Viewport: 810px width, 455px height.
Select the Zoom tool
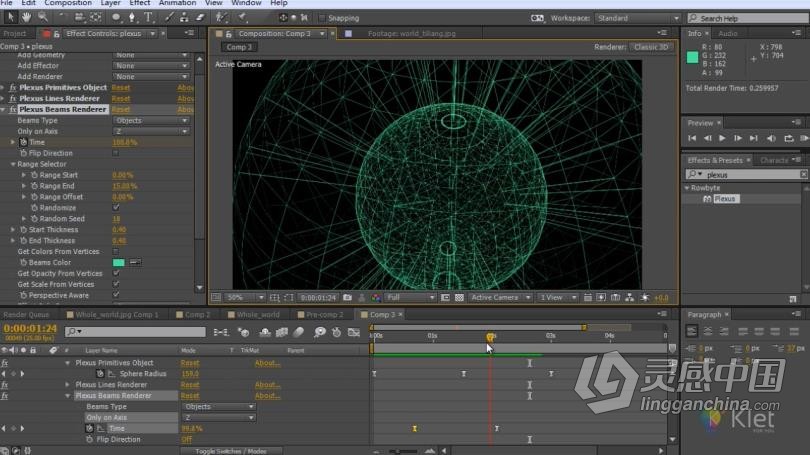coord(43,17)
